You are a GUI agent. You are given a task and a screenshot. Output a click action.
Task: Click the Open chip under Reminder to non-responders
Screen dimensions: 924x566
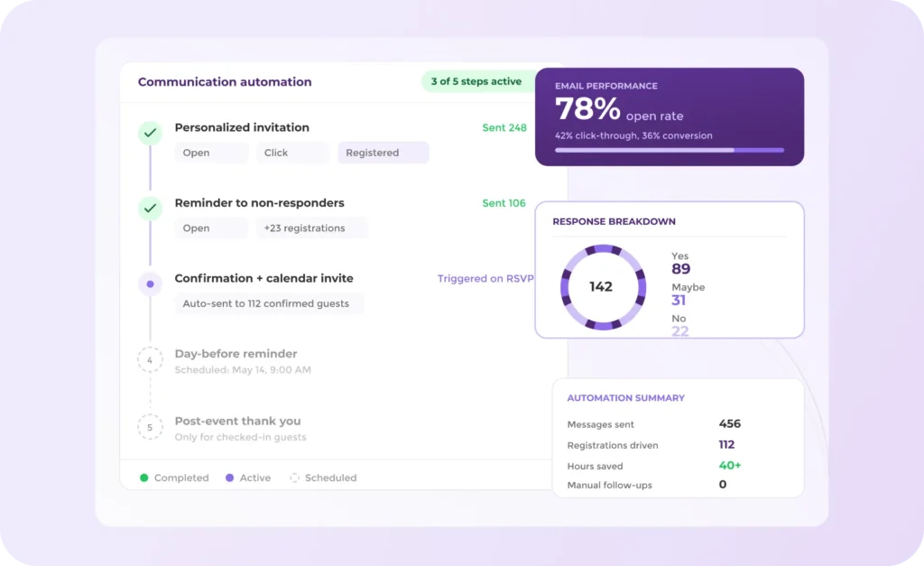[x=211, y=228]
